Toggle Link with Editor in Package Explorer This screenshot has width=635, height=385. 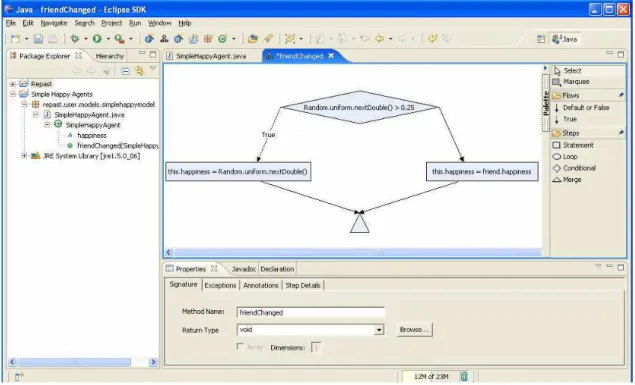tap(140, 71)
